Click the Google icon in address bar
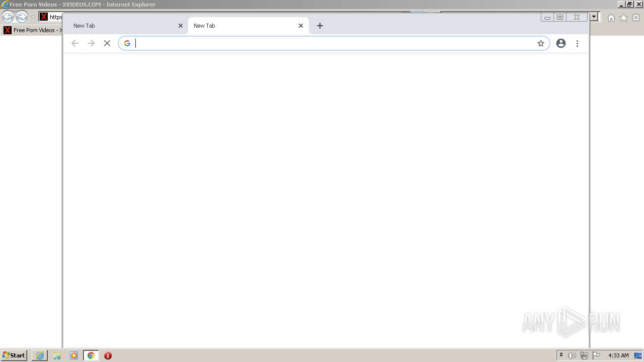The height and width of the screenshot is (362, 644). (x=127, y=43)
